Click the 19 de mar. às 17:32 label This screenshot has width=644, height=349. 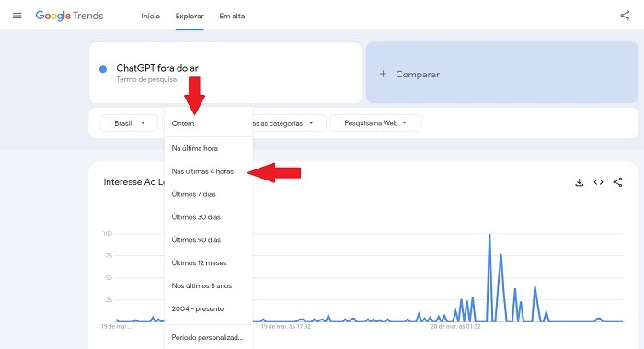click(x=286, y=326)
